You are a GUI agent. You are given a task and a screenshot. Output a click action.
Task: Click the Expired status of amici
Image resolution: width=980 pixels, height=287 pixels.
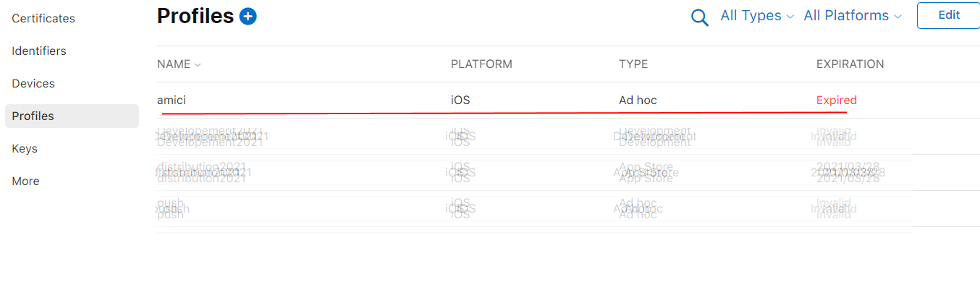pos(837,100)
